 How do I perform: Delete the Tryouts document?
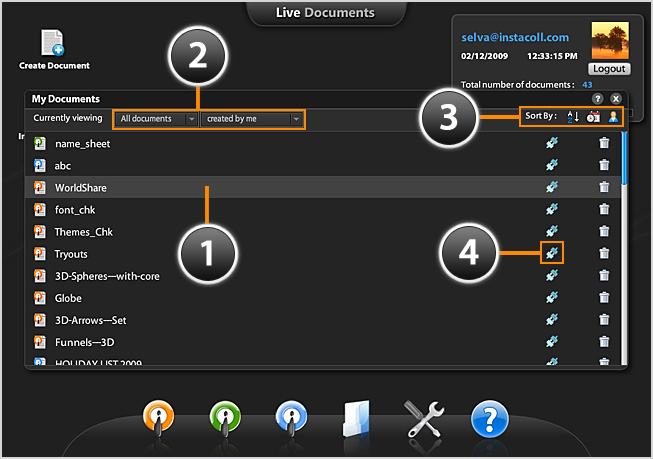[604, 253]
